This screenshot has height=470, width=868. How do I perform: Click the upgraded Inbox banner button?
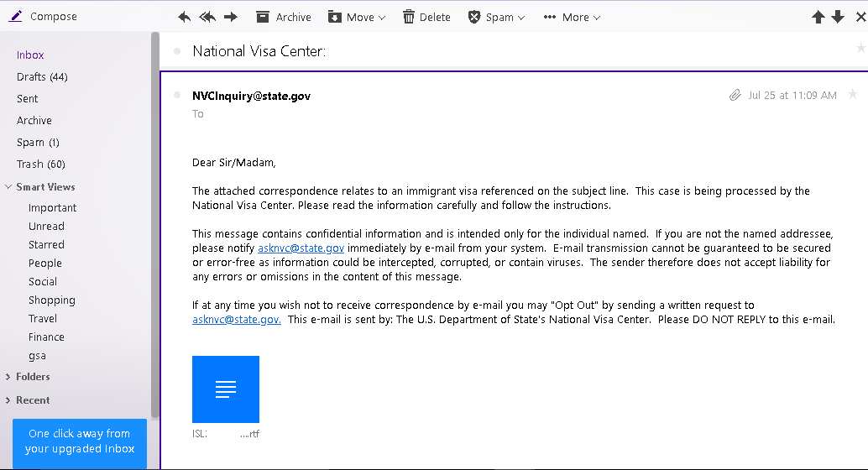point(80,443)
